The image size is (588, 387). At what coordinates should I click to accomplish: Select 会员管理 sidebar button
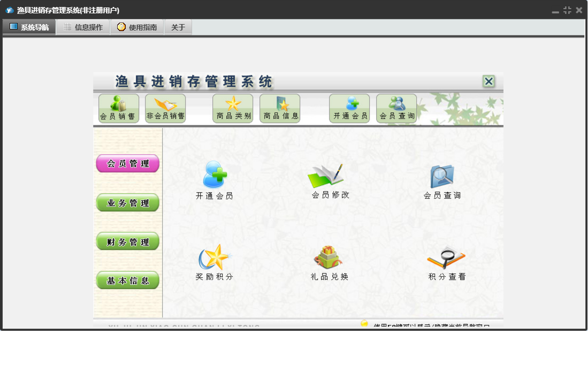click(127, 163)
